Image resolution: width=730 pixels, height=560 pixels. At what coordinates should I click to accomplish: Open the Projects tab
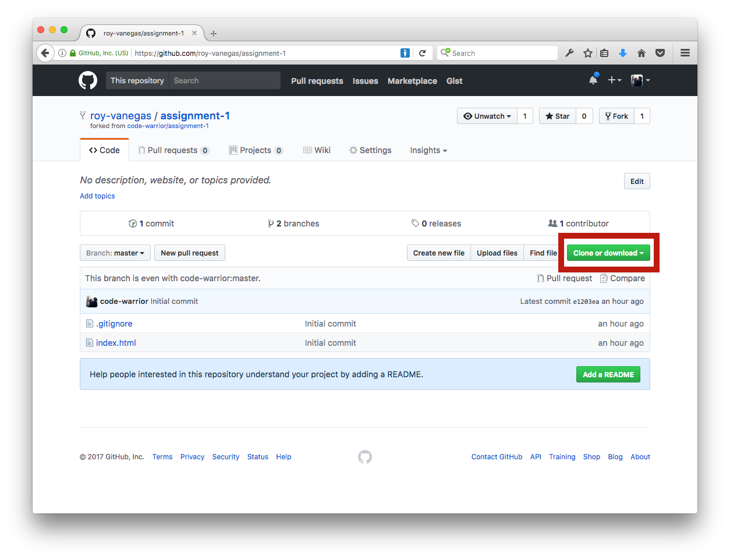(256, 150)
